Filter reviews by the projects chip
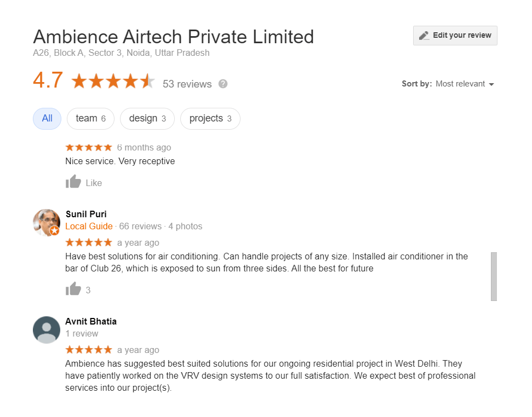 click(210, 119)
